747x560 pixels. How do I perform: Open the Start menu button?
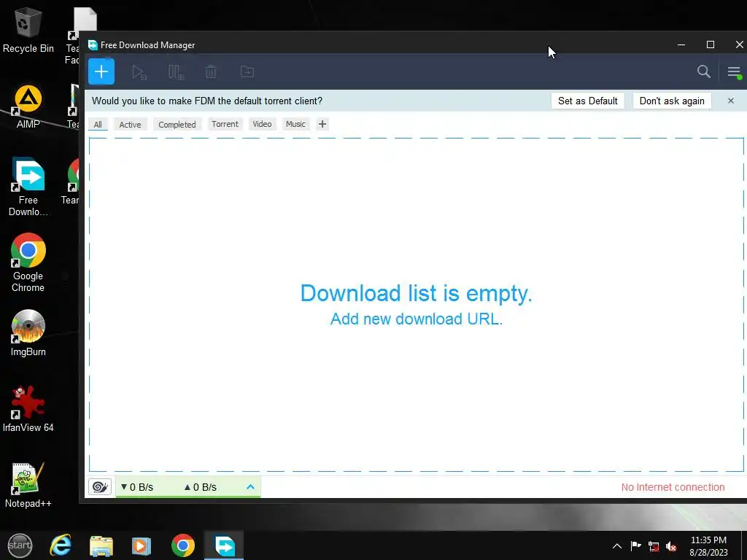pos(20,545)
